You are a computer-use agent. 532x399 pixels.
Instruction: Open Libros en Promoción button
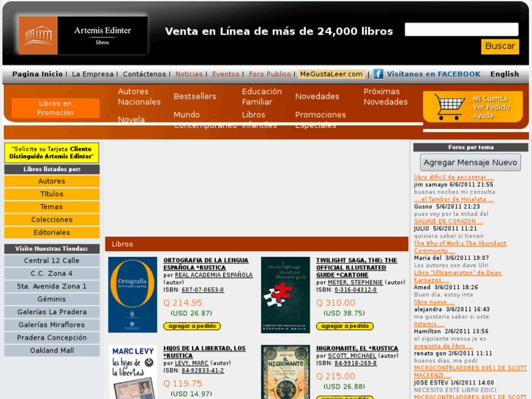56,108
